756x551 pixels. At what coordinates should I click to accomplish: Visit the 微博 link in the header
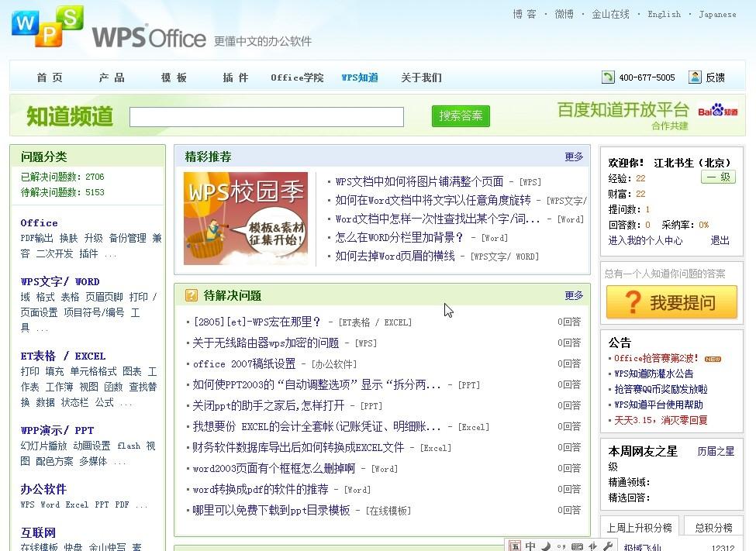pos(564,15)
